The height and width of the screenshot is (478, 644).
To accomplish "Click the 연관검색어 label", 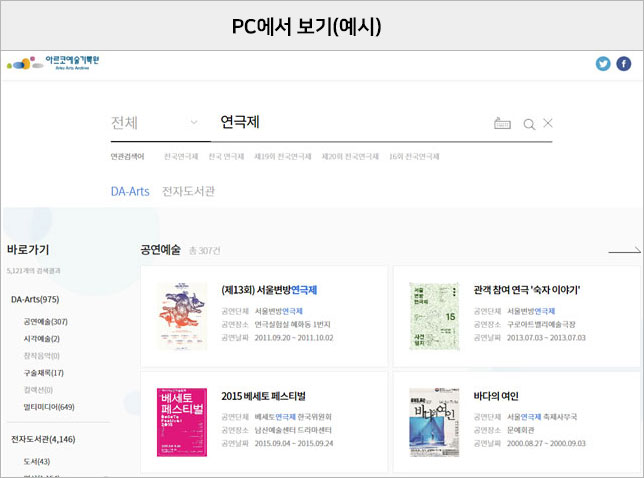I will click(127, 156).
